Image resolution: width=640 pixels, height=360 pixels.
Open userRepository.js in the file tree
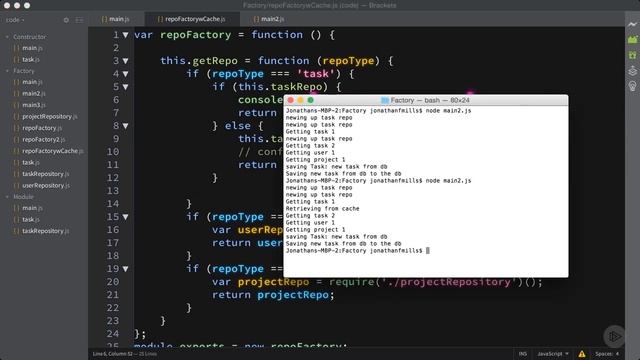click(x=46, y=185)
